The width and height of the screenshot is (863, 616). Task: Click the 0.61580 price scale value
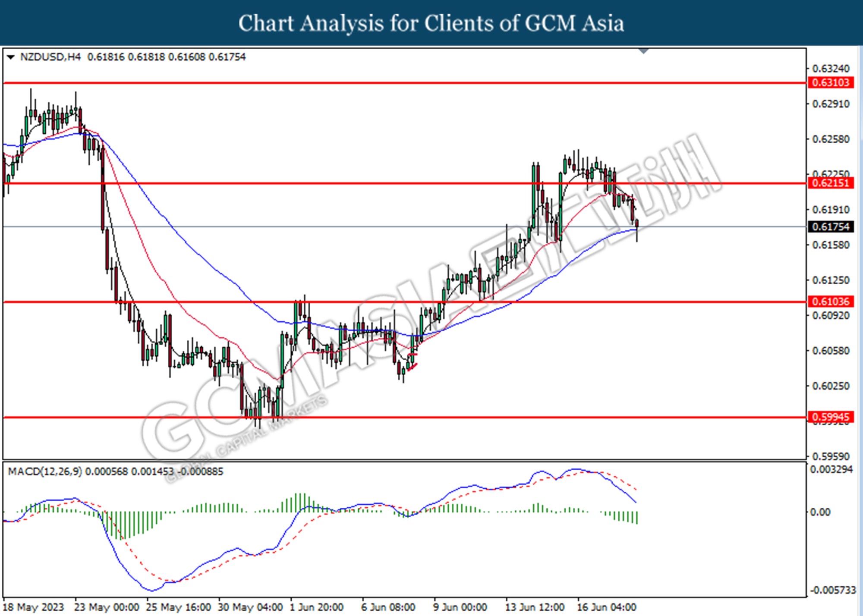(831, 245)
